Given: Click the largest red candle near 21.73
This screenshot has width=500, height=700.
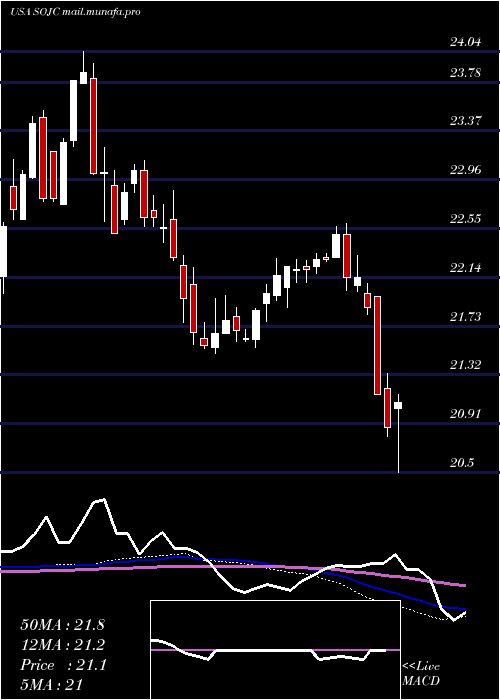Looking at the screenshot, I should point(378,345).
